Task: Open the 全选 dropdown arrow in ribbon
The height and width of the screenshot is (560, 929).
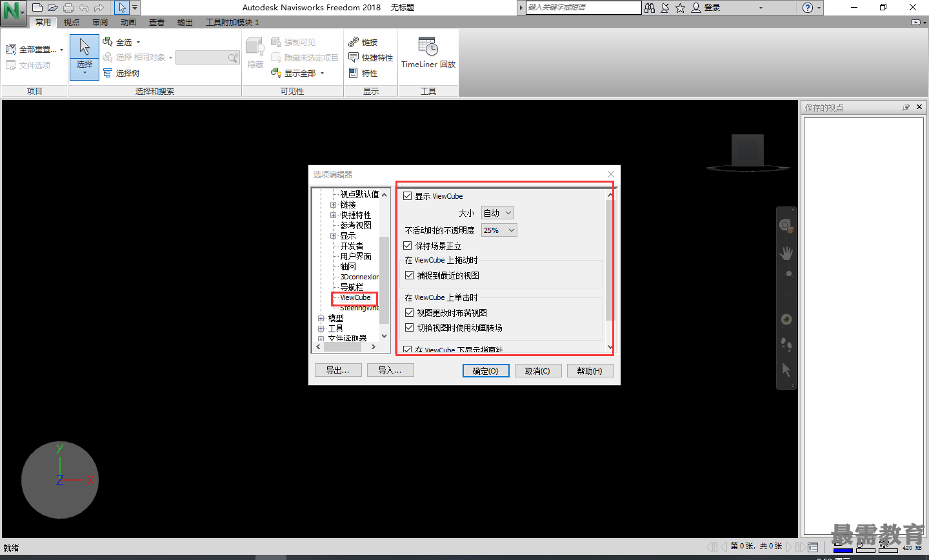Action: coord(138,43)
